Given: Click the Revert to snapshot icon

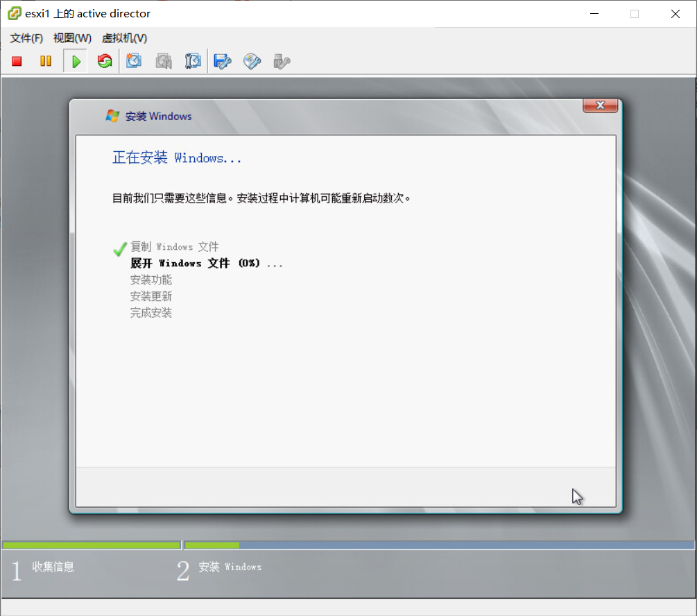Looking at the screenshot, I should (x=164, y=61).
